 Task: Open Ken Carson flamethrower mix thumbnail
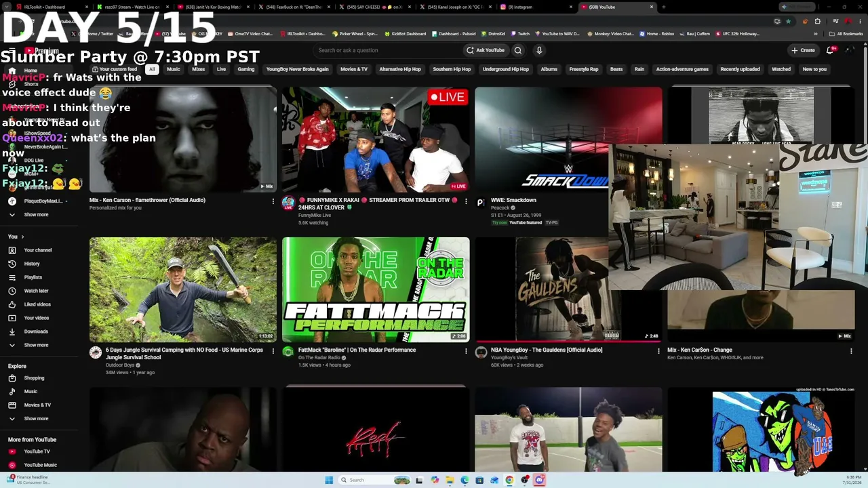click(183, 140)
